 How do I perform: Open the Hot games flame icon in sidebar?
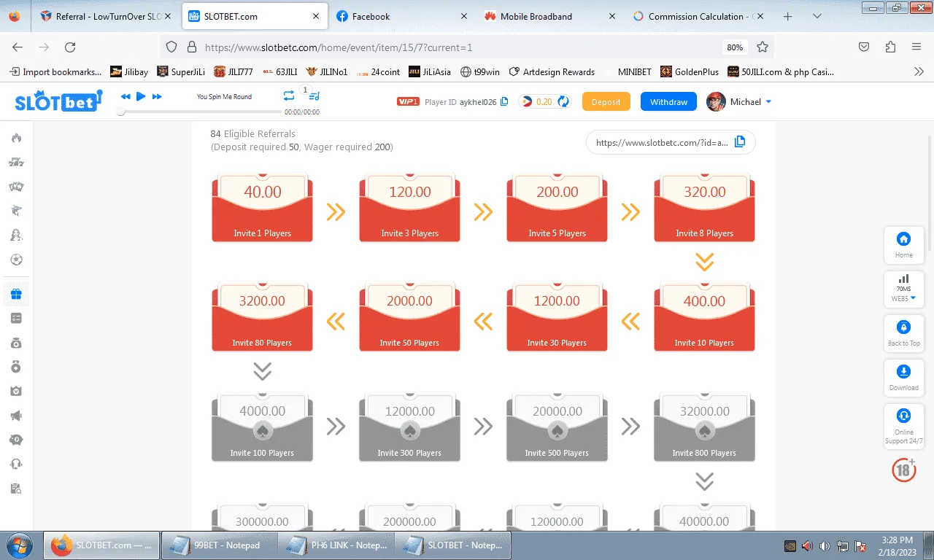point(16,139)
